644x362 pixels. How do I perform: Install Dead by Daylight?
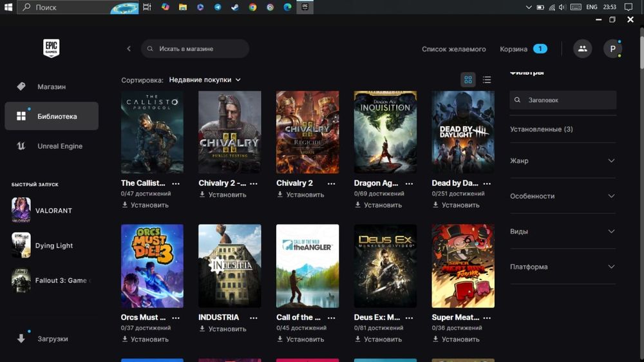tap(456, 205)
